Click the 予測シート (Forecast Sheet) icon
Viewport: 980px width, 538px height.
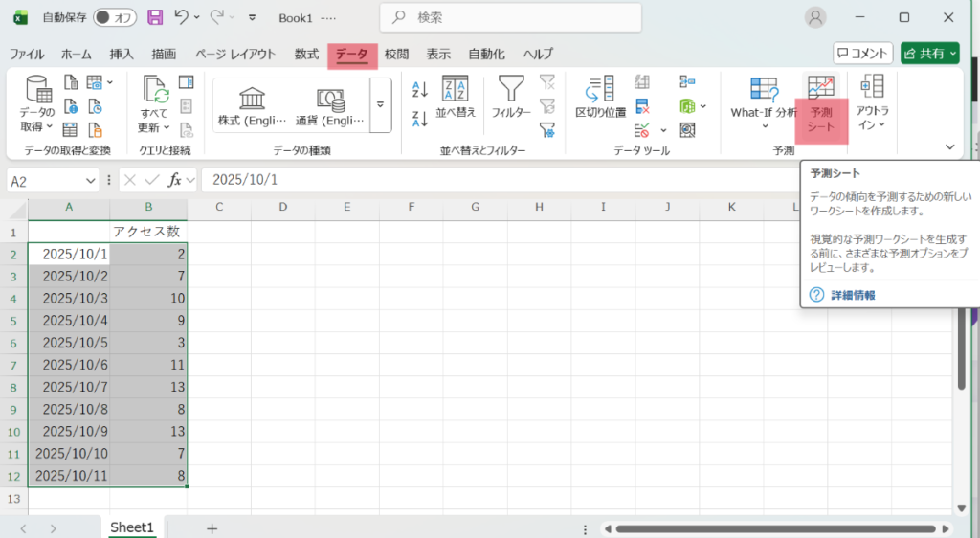[820, 88]
